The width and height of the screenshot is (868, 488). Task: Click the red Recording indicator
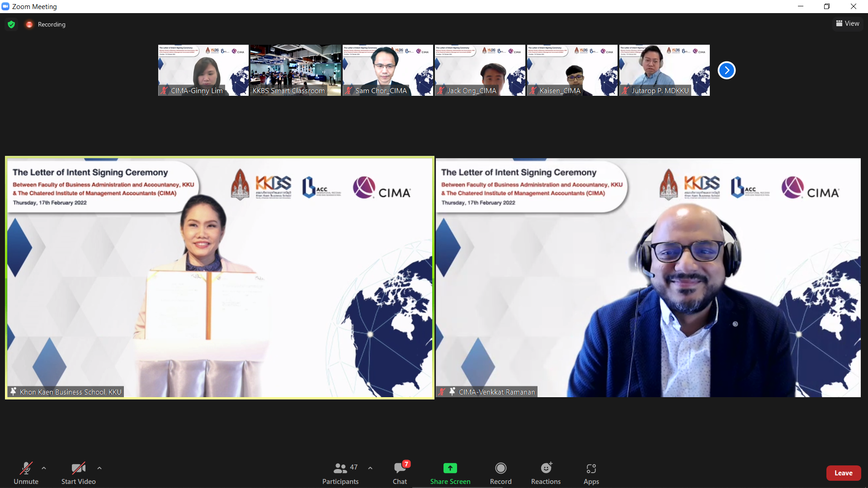pyautogui.click(x=29, y=24)
